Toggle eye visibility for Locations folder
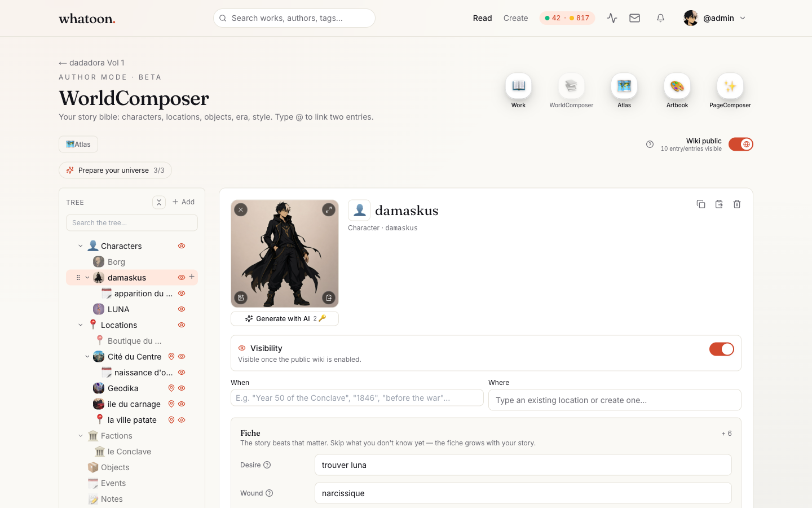This screenshot has height=508, width=812. (182, 325)
